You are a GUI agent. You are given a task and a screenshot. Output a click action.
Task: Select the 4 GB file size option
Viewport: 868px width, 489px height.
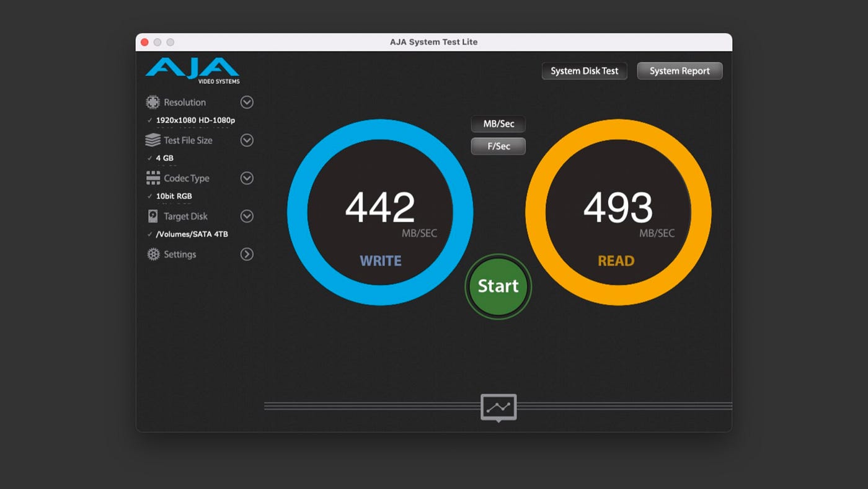[x=165, y=158]
